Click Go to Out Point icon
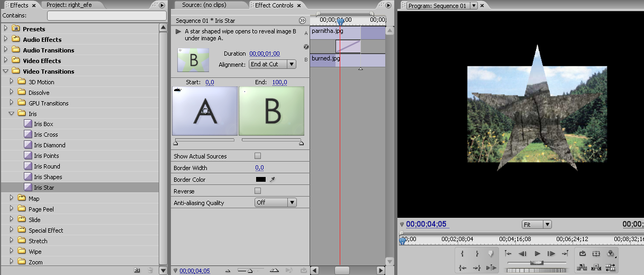 click(x=477, y=268)
